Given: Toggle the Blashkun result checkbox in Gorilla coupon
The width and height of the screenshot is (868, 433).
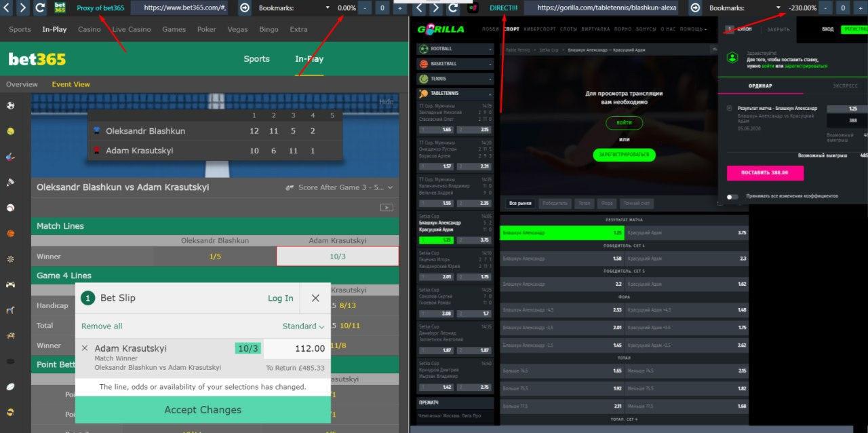Looking at the screenshot, I should (x=729, y=108).
